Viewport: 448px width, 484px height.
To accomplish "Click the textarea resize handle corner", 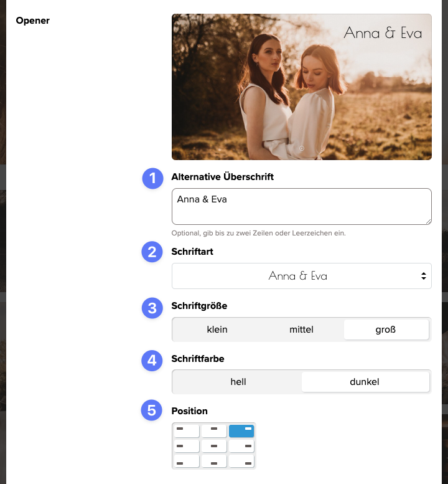I will pyautogui.click(x=428, y=221).
